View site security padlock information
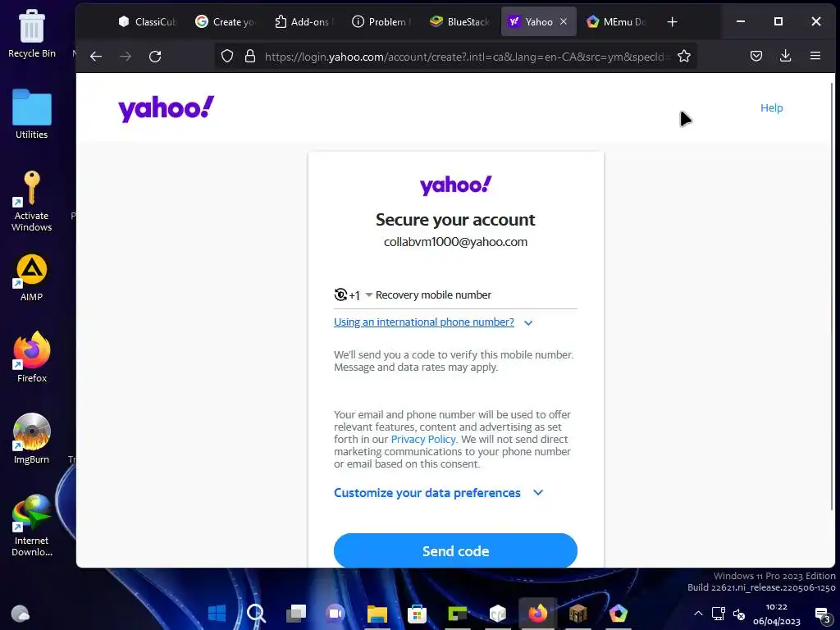840x630 pixels. coord(249,57)
